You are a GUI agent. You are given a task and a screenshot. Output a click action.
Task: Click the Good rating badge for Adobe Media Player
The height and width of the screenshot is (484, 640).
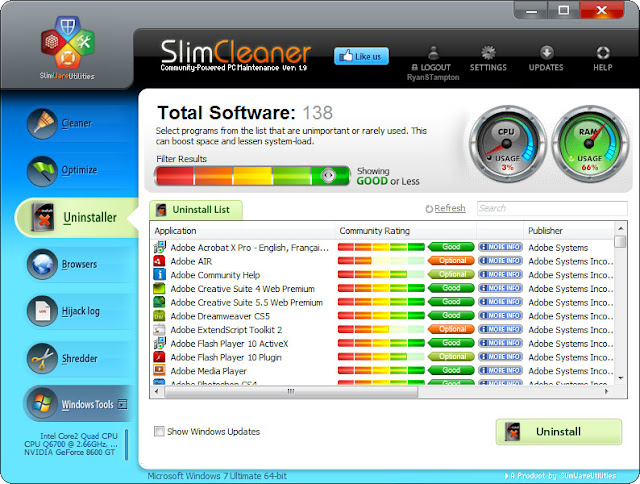click(x=451, y=370)
